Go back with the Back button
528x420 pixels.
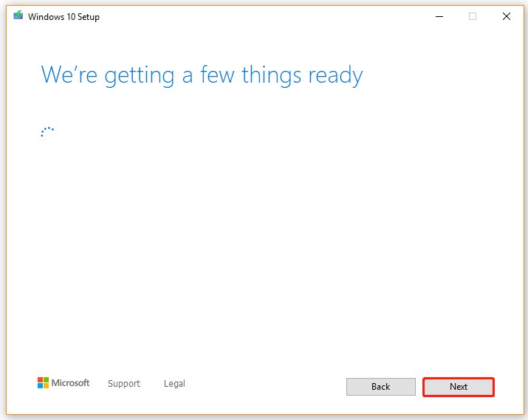coord(381,387)
